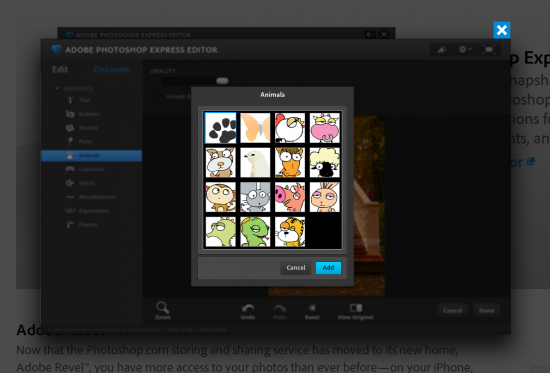This screenshot has height=373, width=550.
Task: Click Done in the editor
Action: 487,311
